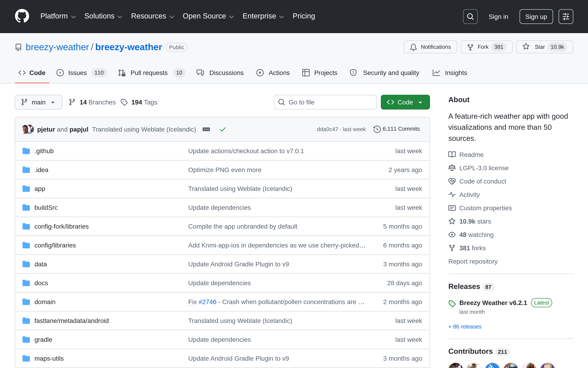588x368 pixels.
Task: Expand the Resources menu
Action: 153,16
